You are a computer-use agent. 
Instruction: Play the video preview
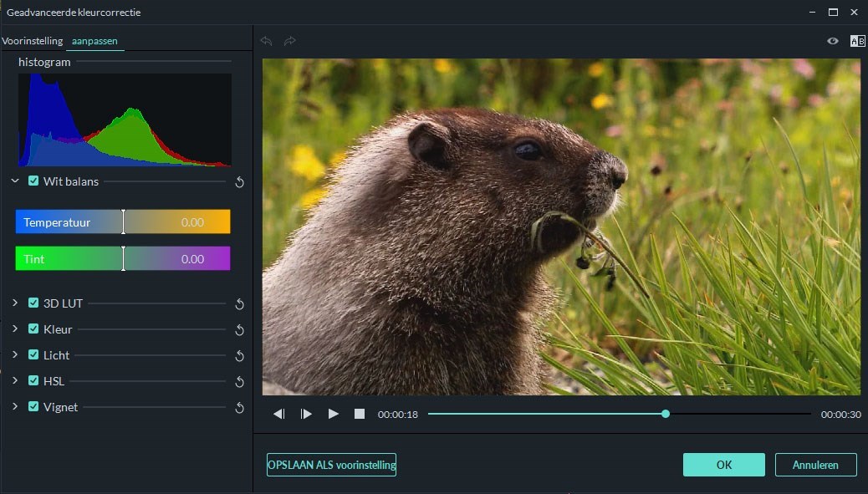pos(334,414)
